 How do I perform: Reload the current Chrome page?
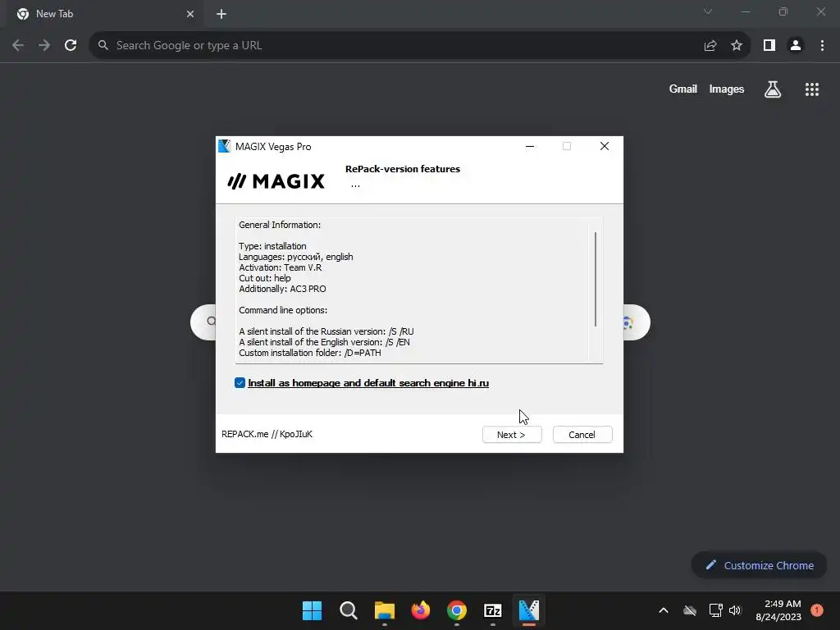coord(71,46)
